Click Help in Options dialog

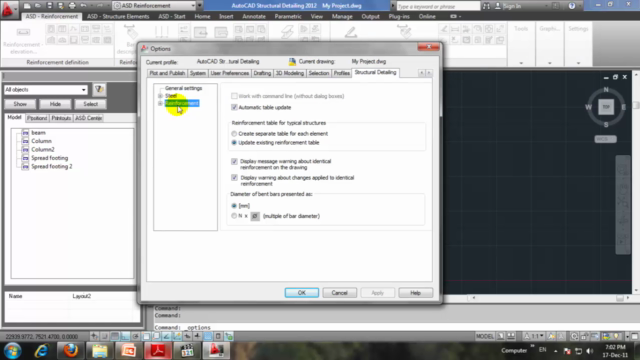tap(415, 293)
